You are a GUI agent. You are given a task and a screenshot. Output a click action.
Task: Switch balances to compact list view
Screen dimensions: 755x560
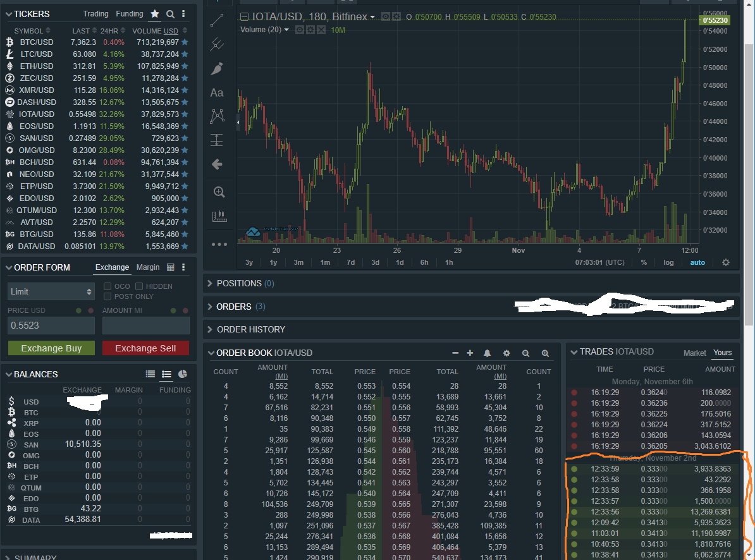(x=150, y=374)
